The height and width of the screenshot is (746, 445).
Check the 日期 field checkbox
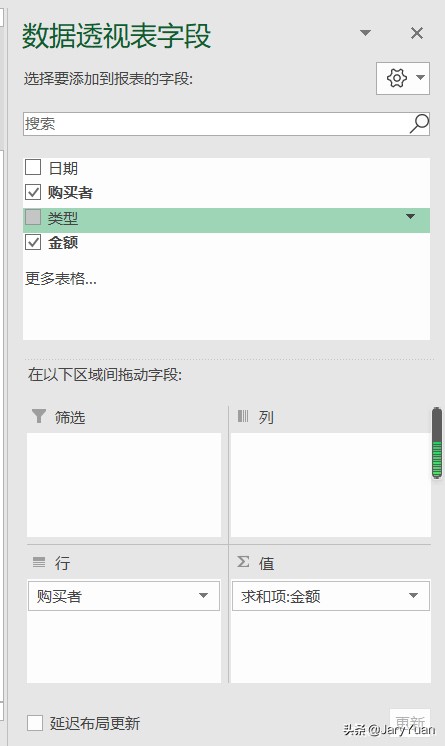tap(33, 167)
